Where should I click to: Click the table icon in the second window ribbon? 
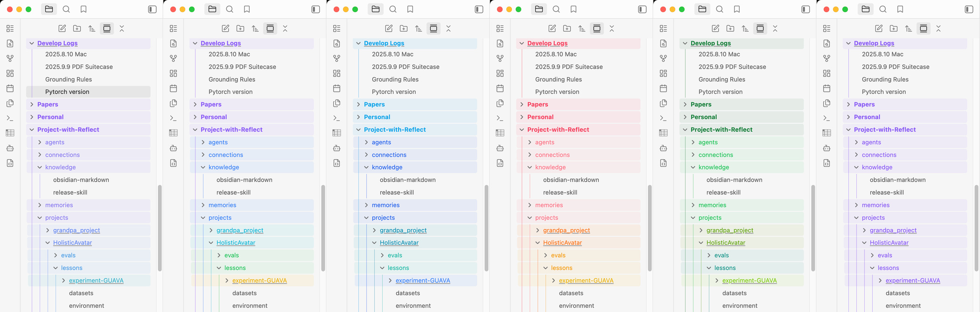click(x=174, y=133)
